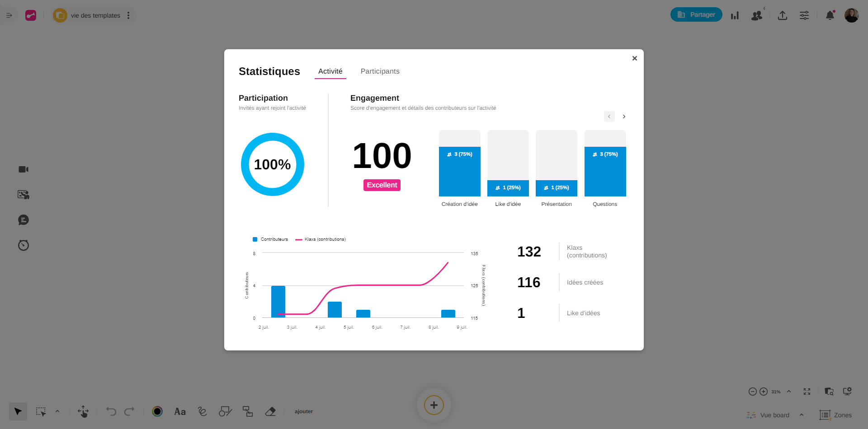Image resolution: width=868 pixels, height=429 pixels.
Task: Click the export upload icon
Action: tap(783, 15)
